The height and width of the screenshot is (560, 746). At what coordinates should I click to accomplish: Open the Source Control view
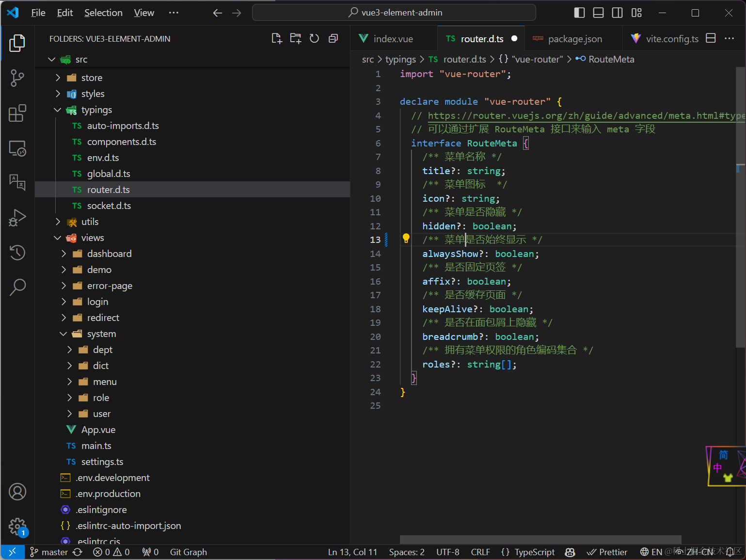pyautogui.click(x=17, y=78)
